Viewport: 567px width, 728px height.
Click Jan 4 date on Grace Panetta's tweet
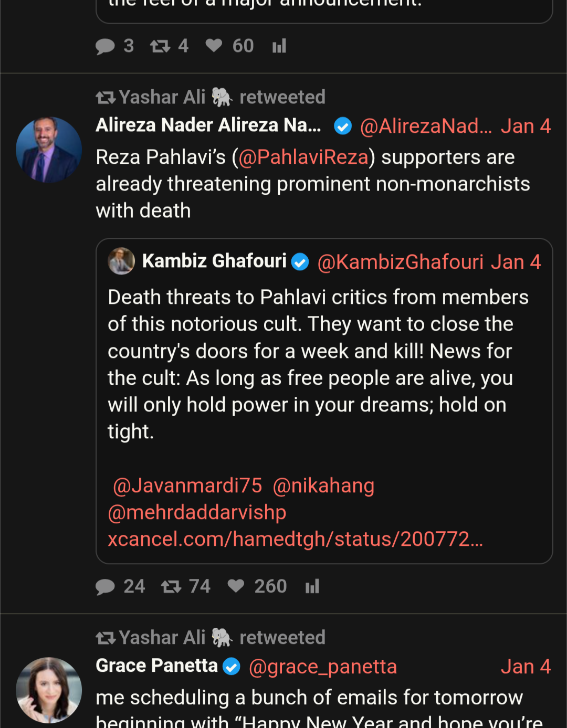(526, 667)
